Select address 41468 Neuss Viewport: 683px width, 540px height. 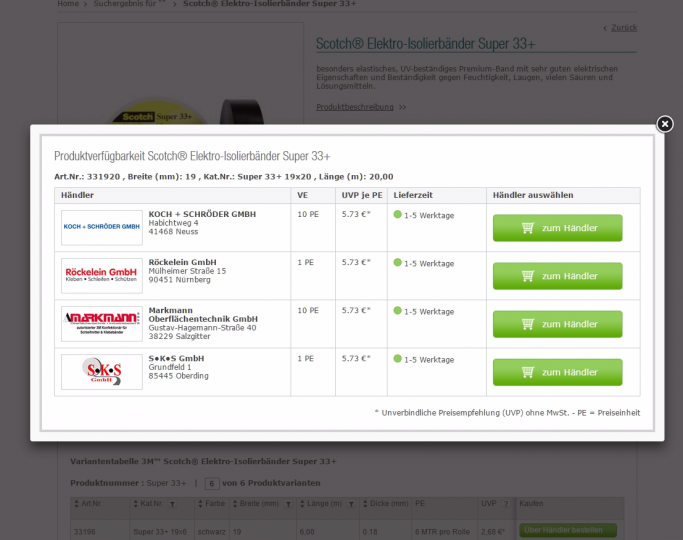pos(173,232)
